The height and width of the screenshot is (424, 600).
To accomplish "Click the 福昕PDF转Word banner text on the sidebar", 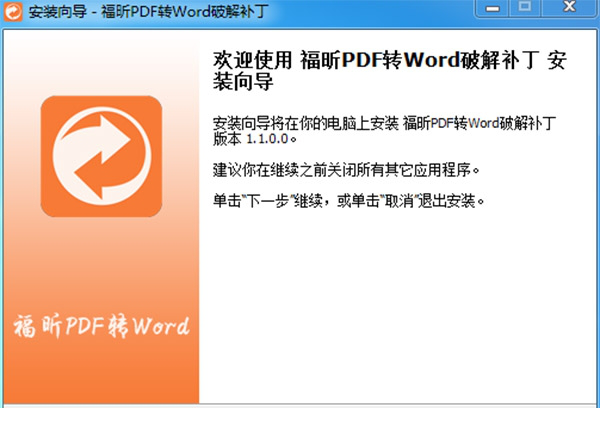I will click(x=101, y=326).
